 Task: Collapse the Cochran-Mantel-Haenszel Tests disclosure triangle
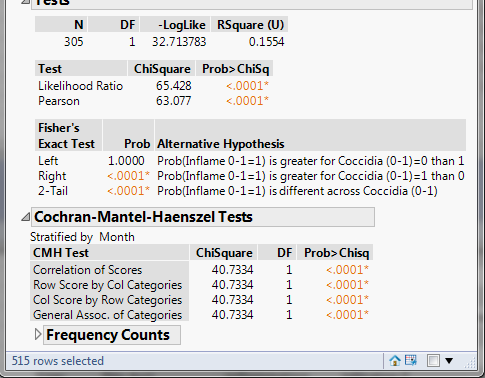[25, 217]
